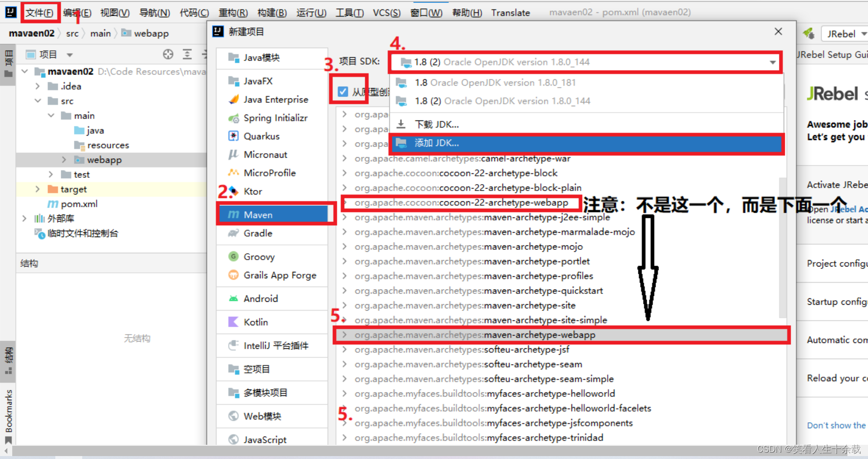The width and height of the screenshot is (868, 459).
Task: Open pom.xml in project tree
Action: pyautogui.click(x=78, y=204)
